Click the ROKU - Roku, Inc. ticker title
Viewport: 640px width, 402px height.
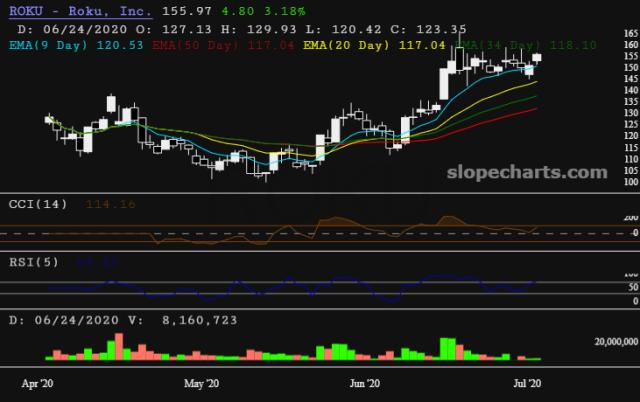click(x=79, y=11)
